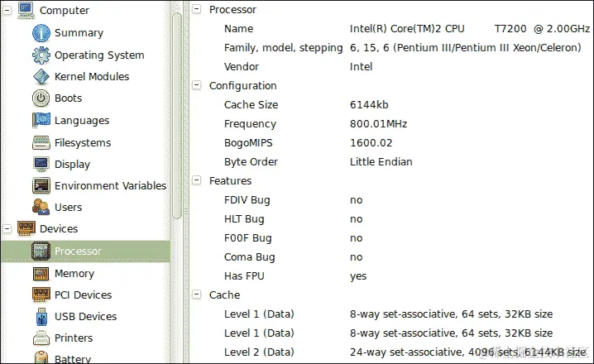Image resolution: width=594 pixels, height=364 pixels.
Task: Open the Printers entry
Action: tap(74, 338)
